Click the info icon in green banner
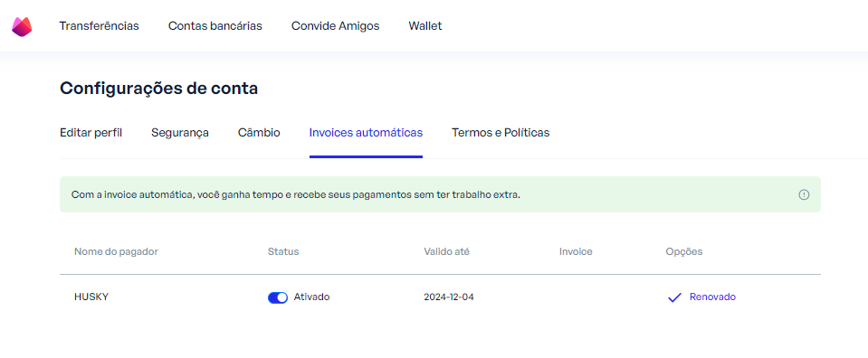Viewport: 868px width, 358px height. (804, 194)
